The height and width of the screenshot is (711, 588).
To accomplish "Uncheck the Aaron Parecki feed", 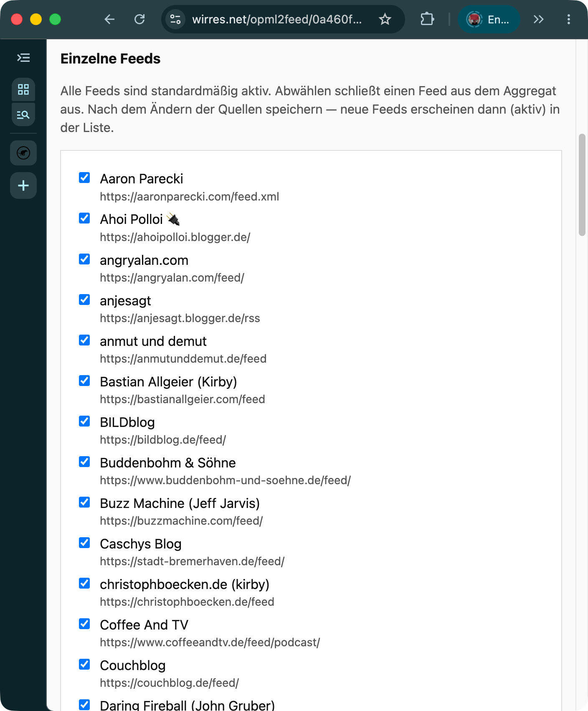I will click(x=84, y=178).
